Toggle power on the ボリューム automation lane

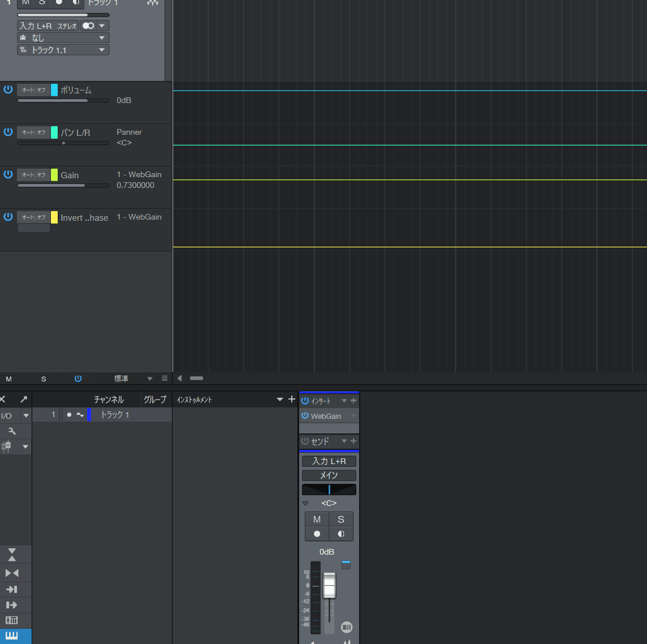click(8, 89)
